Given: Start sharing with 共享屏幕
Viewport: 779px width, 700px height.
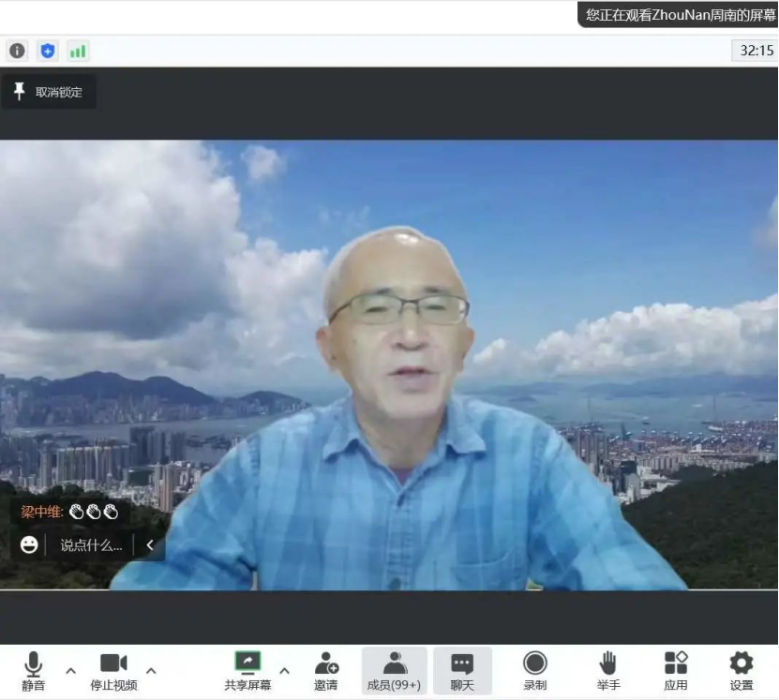Looking at the screenshot, I should point(247,671).
